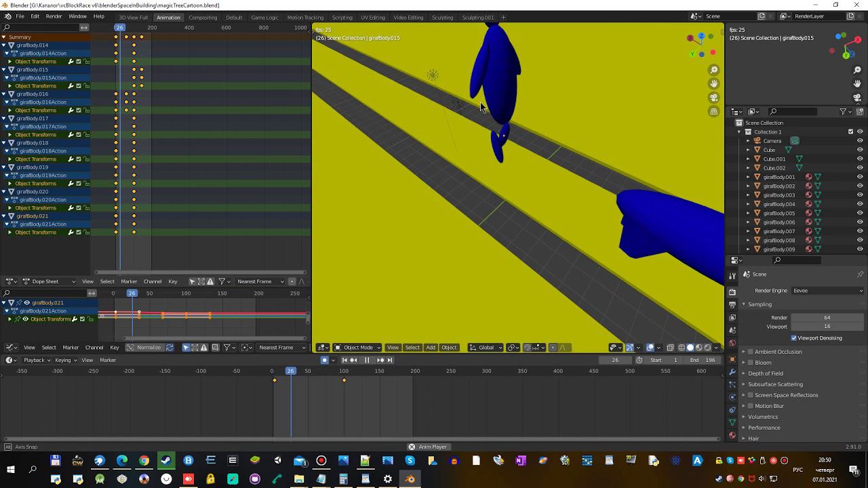Viewport: 868px width, 488px height.
Task: Jump to the timeline end frame
Action: tap(389, 360)
